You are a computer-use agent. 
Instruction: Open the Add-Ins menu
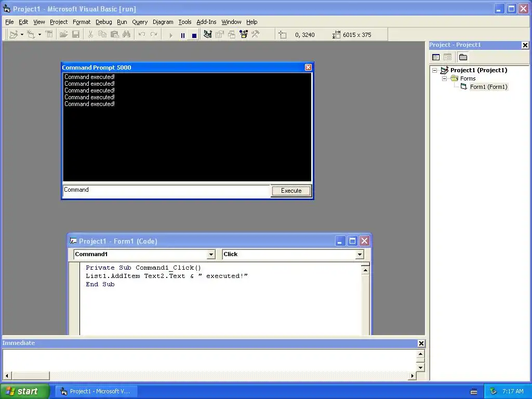pos(206,22)
